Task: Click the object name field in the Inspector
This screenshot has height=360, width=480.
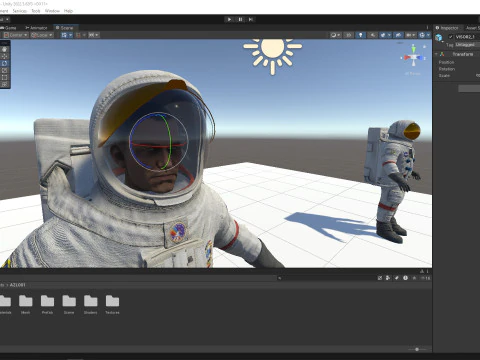Action: [x=467, y=37]
